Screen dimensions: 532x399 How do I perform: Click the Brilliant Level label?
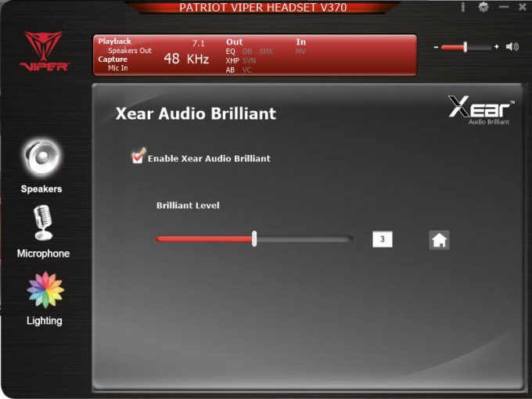[x=188, y=205]
